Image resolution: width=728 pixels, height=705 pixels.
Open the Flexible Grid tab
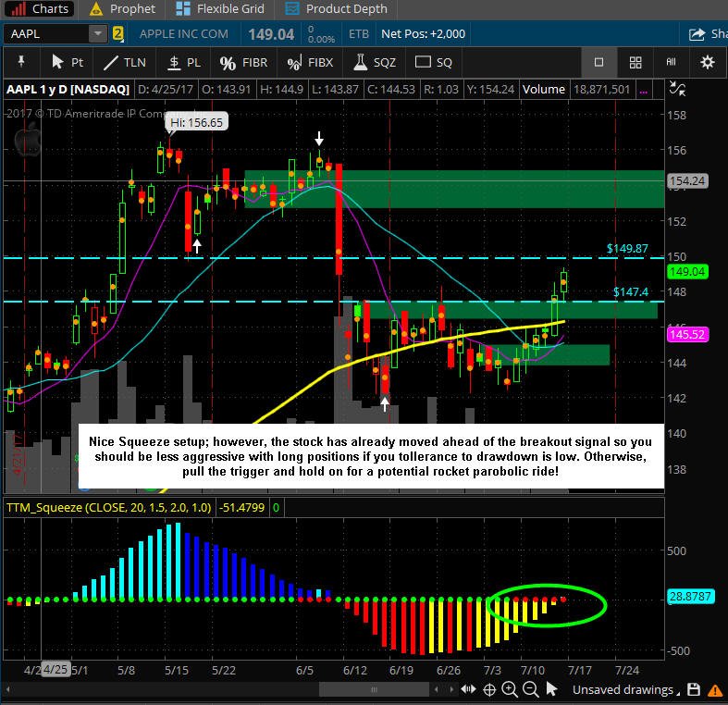(x=221, y=9)
